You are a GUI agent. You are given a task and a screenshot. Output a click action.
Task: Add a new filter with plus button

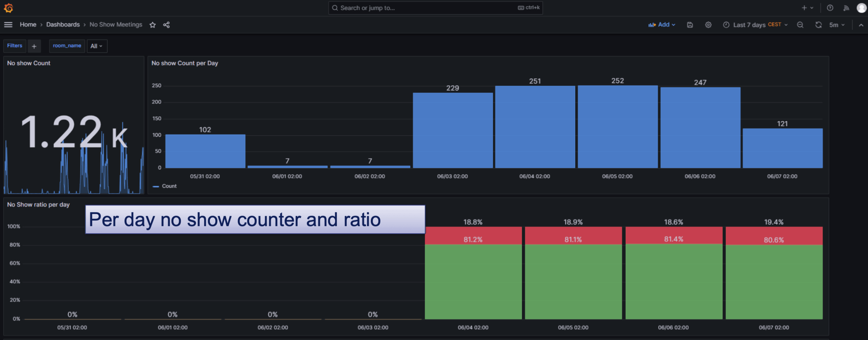(x=34, y=46)
